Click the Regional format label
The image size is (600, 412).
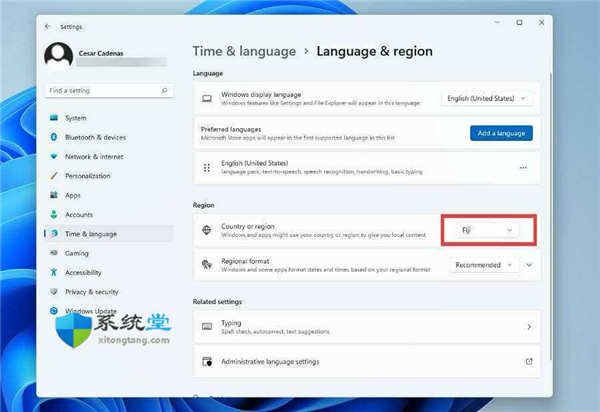[245, 261]
